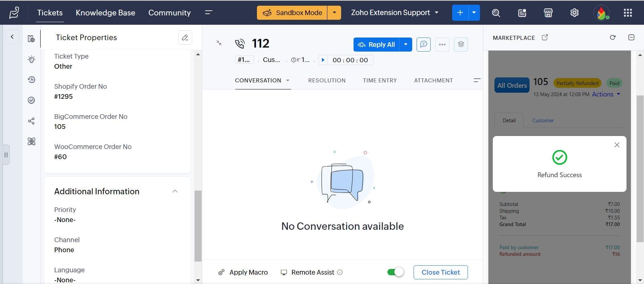Open the marketplace store icon in header

[x=548, y=13]
